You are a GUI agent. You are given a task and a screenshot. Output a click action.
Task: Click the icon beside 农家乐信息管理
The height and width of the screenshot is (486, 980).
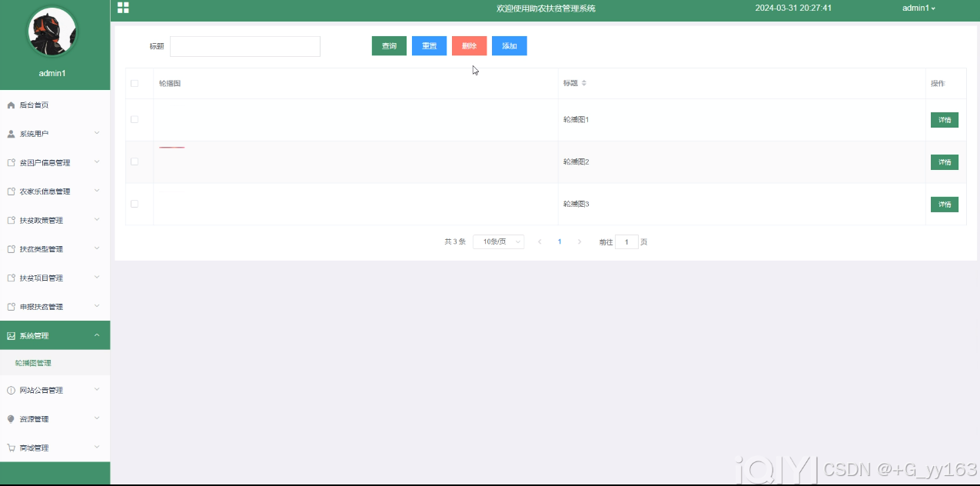coord(11,191)
